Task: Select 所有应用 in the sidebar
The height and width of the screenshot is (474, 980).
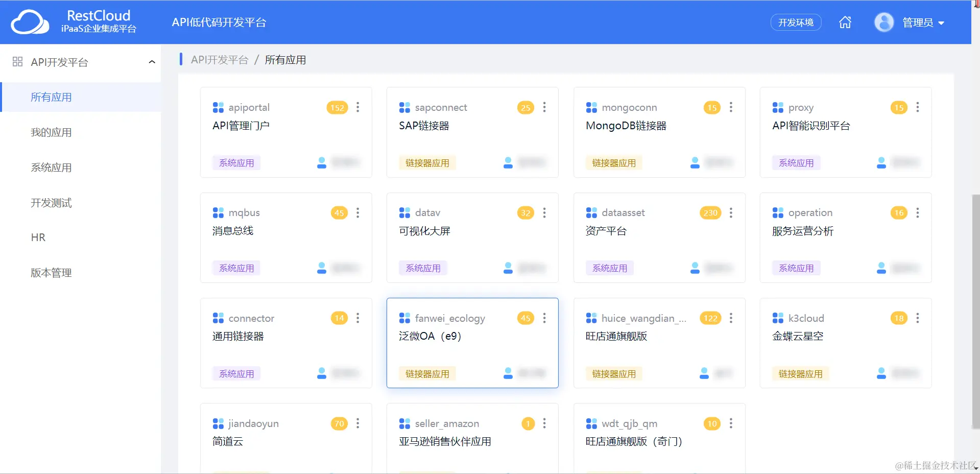Action: 80,97
